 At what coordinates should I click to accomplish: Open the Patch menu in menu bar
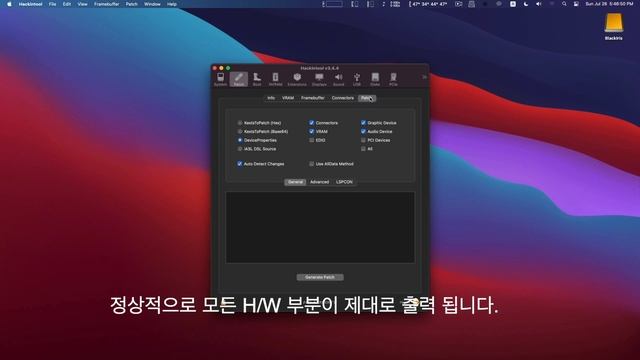pos(131,4)
